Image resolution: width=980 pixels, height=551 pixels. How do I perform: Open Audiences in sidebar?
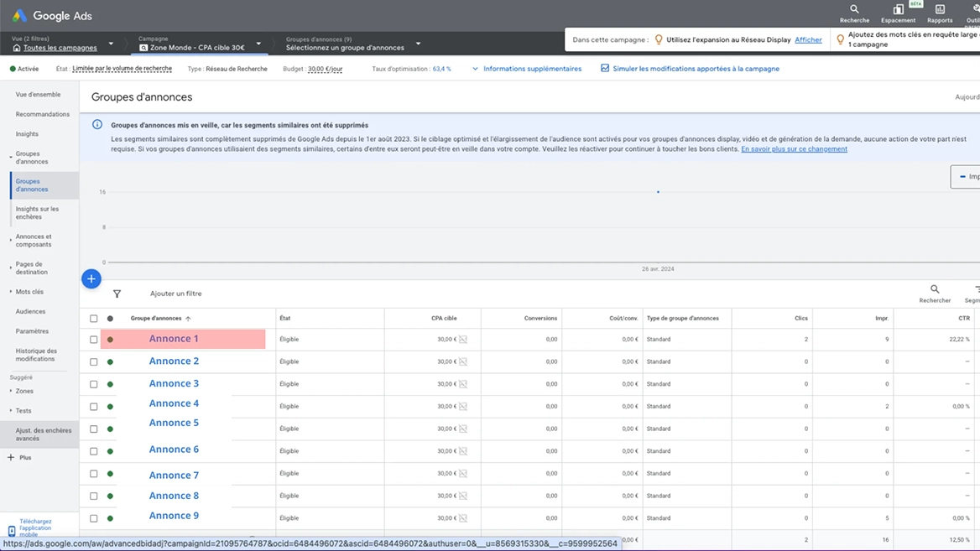[x=30, y=311]
